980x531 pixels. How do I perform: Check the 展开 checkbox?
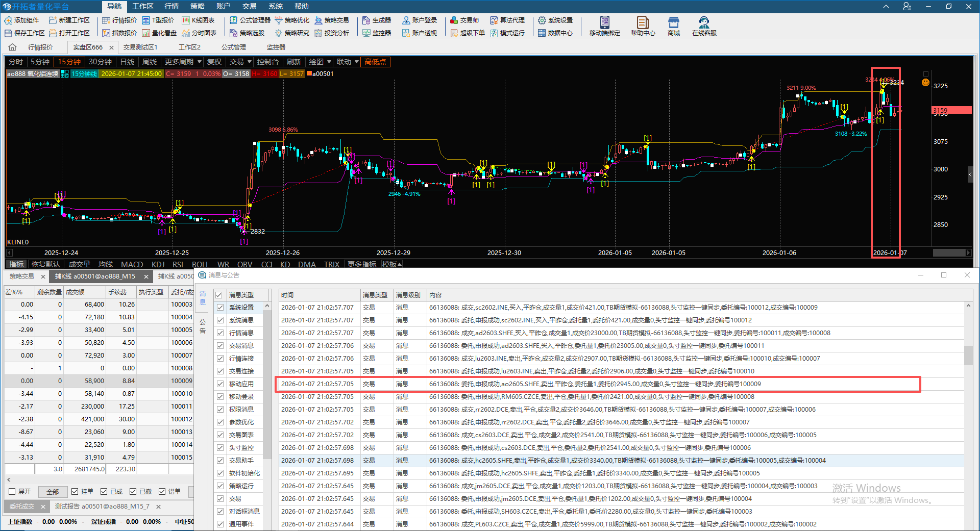12,492
